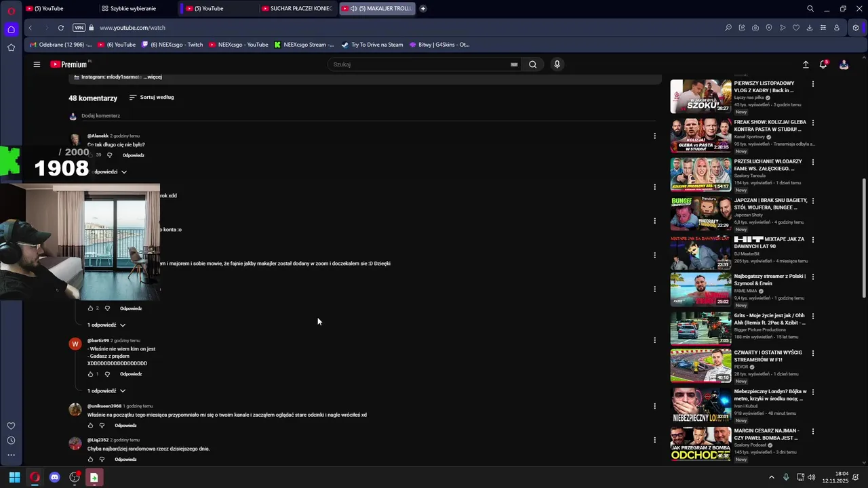Go back using the browser back arrow
The width and height of the screenshot is (868, 488).
click(31, 28)
